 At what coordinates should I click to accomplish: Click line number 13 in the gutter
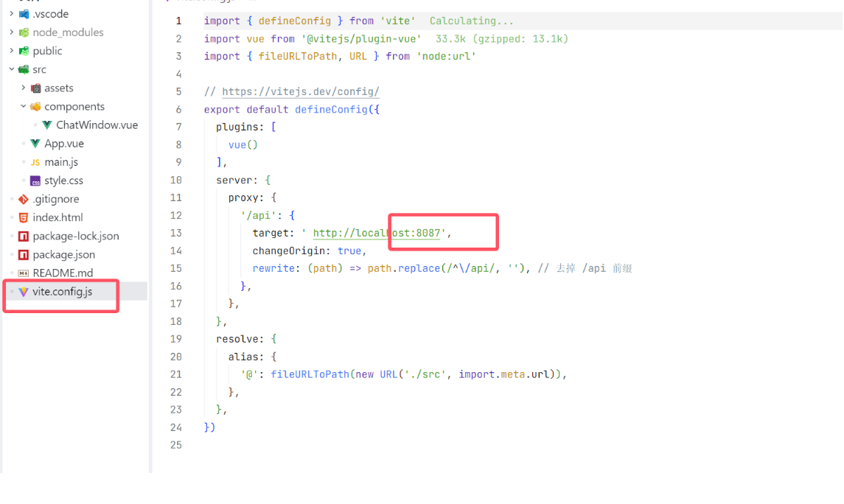(x=175, y=233)
